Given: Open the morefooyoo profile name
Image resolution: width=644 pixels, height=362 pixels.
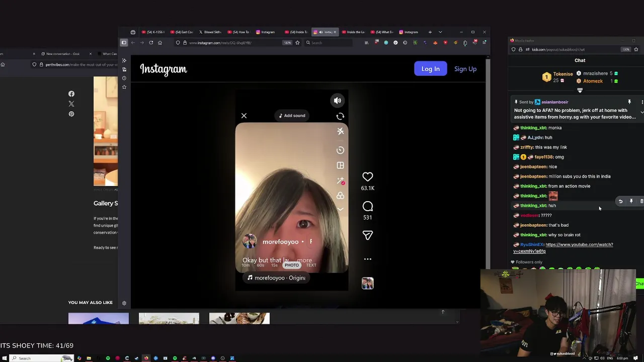Looking at the screenshot, I should tap(280, 242).
